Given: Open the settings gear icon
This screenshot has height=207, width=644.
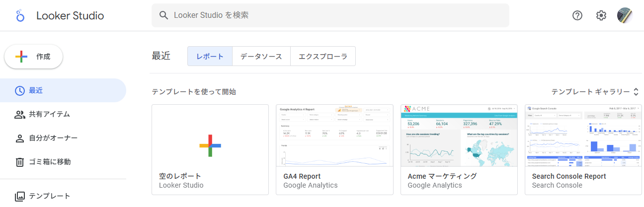Looking at the screenshot, I should pos(601,15).
